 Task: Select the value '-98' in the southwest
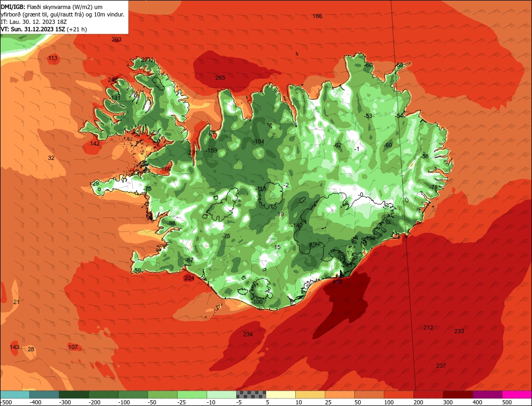[x=171, y=223]
